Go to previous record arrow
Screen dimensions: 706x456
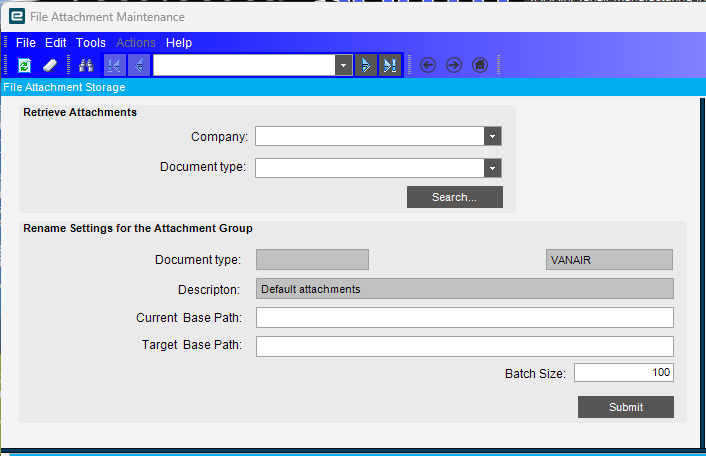(139, 66)
